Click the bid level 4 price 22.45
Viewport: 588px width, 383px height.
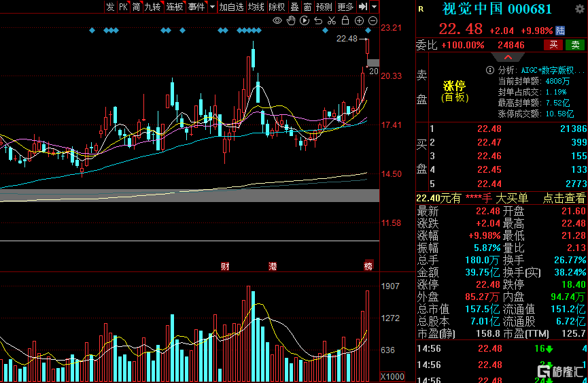pos(489,169)
